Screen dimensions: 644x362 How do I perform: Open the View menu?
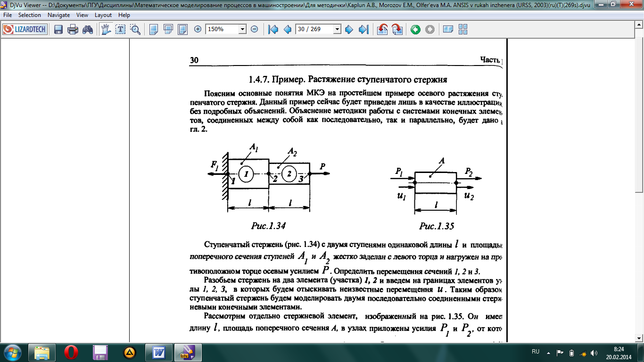point(83,15)
